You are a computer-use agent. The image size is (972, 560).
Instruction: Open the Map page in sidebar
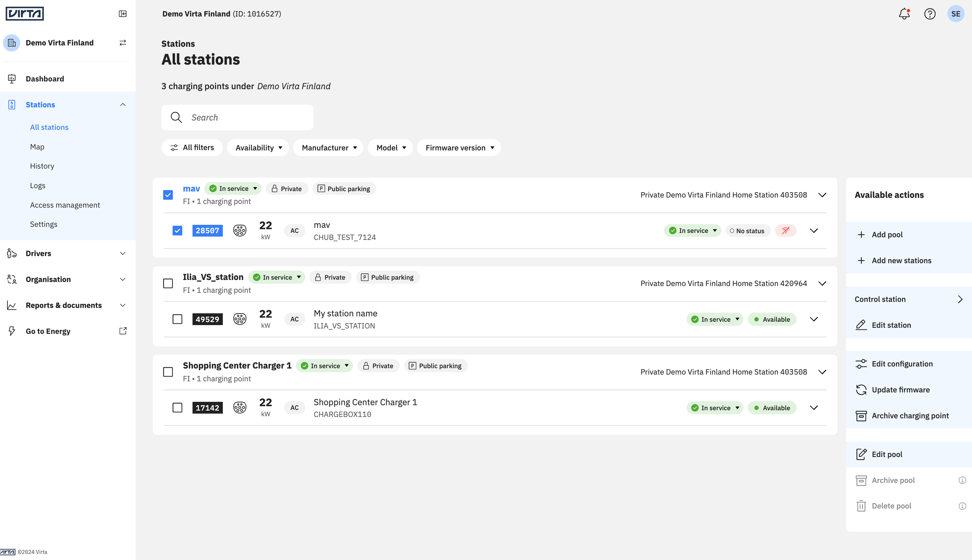click(37, 147)
